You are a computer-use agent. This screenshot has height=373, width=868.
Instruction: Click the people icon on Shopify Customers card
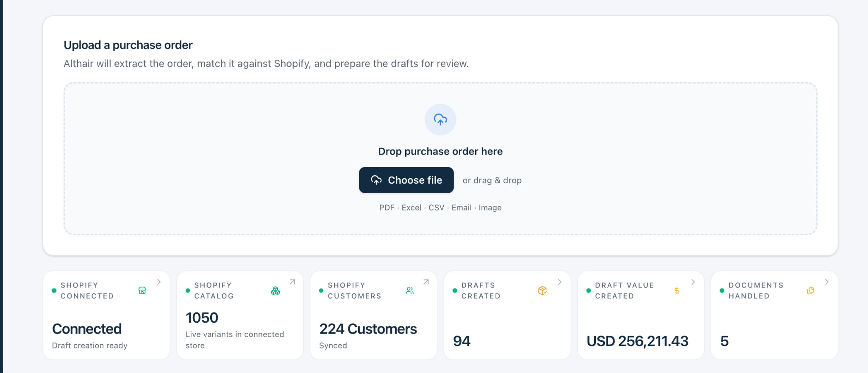point(409,290)
